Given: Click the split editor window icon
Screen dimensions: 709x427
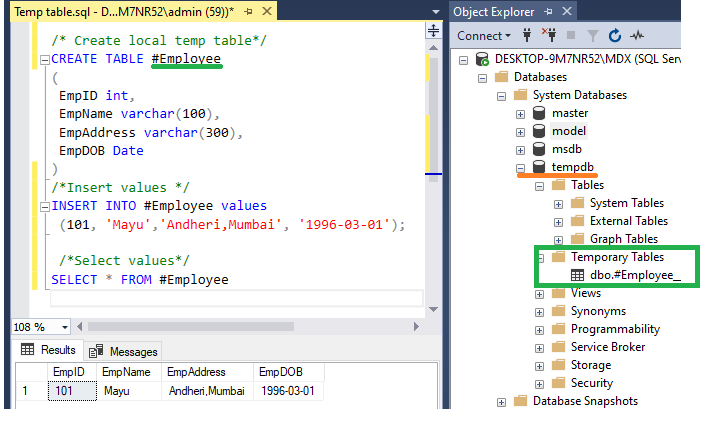Looking at the screenshot, I should 433,31.
